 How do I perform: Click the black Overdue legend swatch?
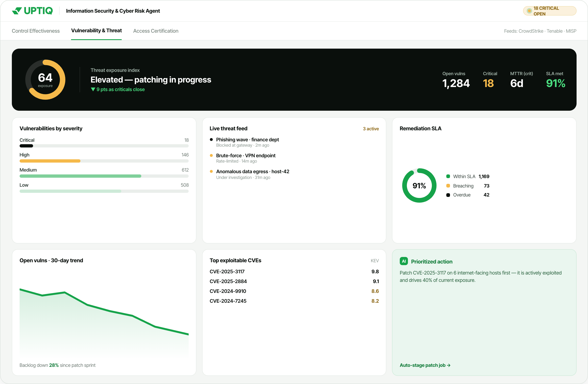click(448, 195)
